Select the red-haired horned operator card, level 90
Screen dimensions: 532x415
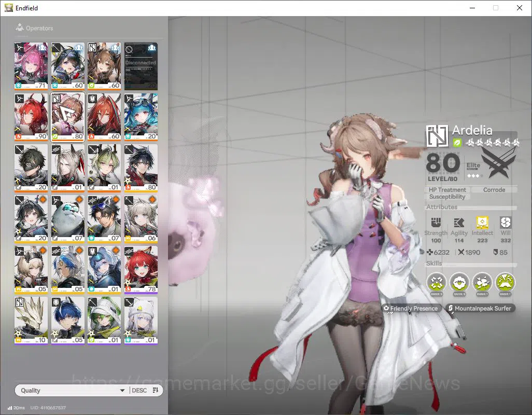click(31, 117)
